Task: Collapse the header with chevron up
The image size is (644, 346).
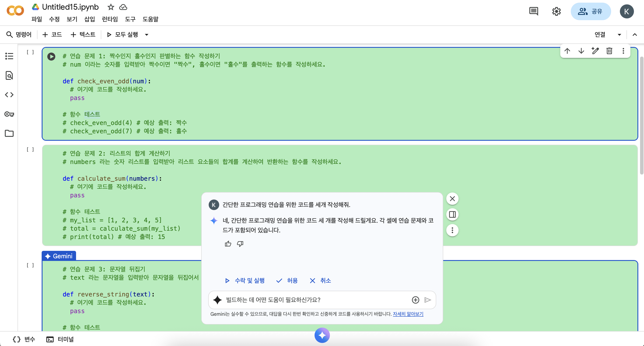Action: (x=635, y=35)
